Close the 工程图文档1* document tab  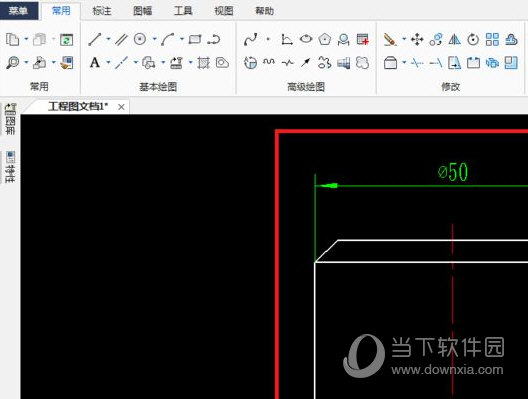point(121,107)
